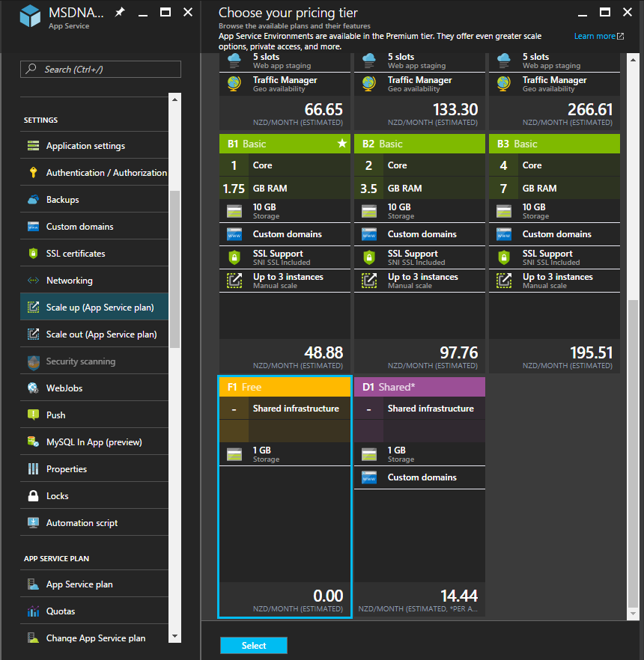Click the Push notification icon
The width and height of the screenshot is (644, 660).
point(33,415)
